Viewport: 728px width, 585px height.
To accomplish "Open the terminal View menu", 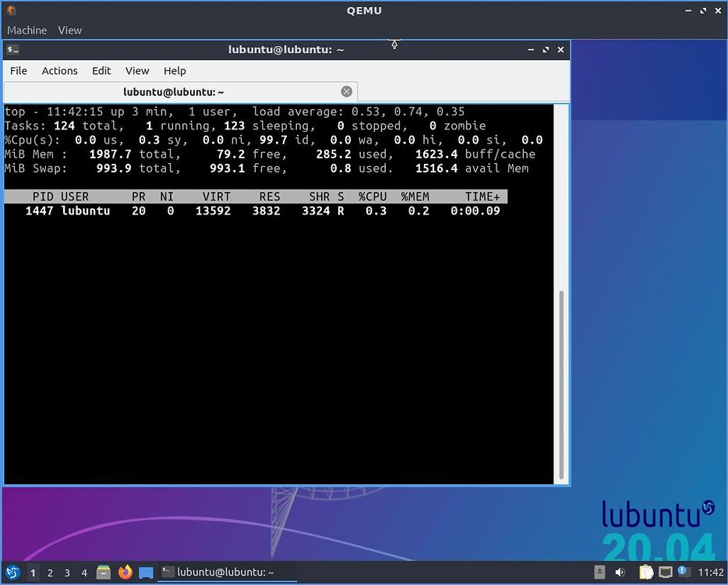I will [x=137, y=71].
